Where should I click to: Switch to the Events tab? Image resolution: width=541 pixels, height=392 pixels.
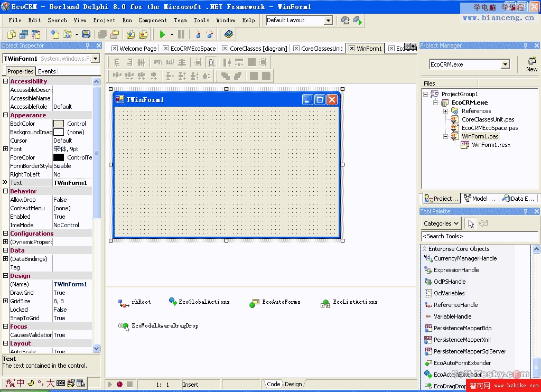(x=47, y=71)
